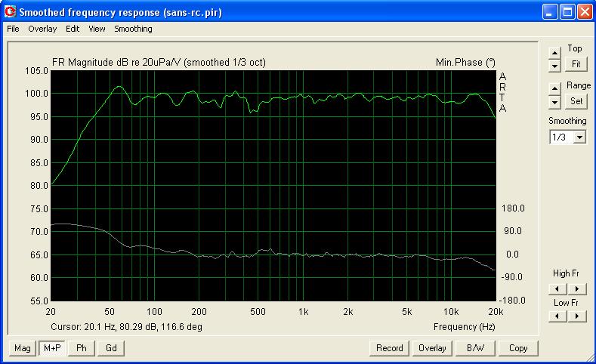Expand the Smoothing 1/3 dropdown
This screenshot has height=364, width=596.
coord(579,137)
